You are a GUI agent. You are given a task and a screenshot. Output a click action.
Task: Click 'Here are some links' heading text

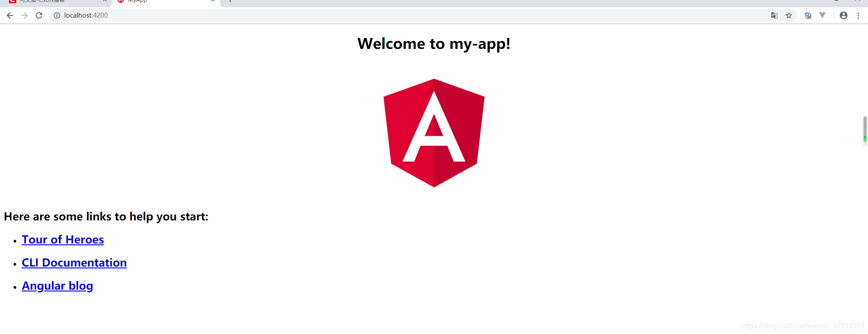point(106,217)
